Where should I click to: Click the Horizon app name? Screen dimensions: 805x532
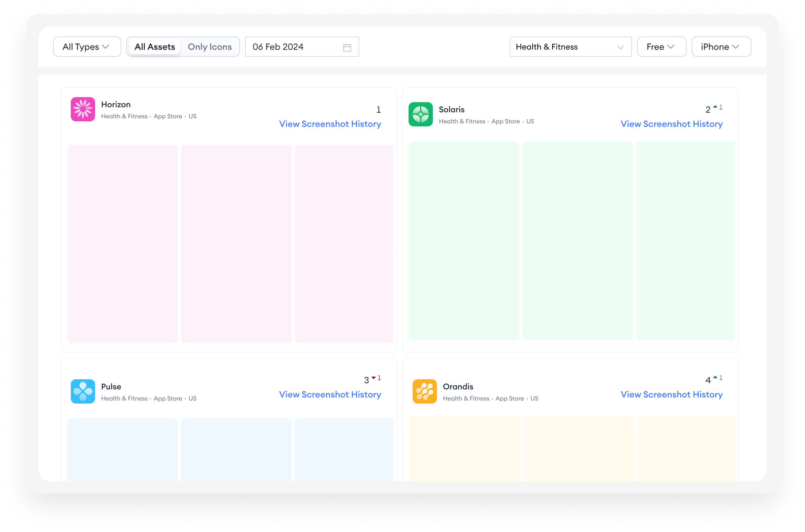[x=116, y=105]
